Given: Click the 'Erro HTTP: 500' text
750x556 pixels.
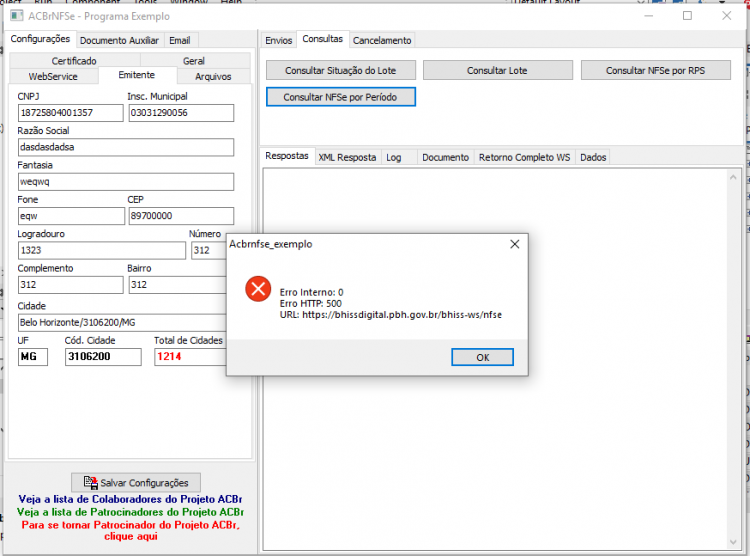Looking at the screenshot, I should [311, 303].
